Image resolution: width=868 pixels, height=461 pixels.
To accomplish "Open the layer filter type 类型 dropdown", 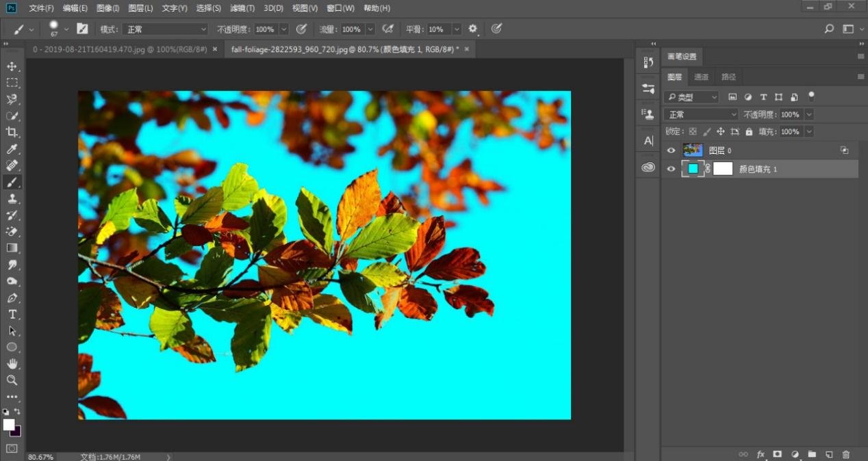I will pos(692,97).
